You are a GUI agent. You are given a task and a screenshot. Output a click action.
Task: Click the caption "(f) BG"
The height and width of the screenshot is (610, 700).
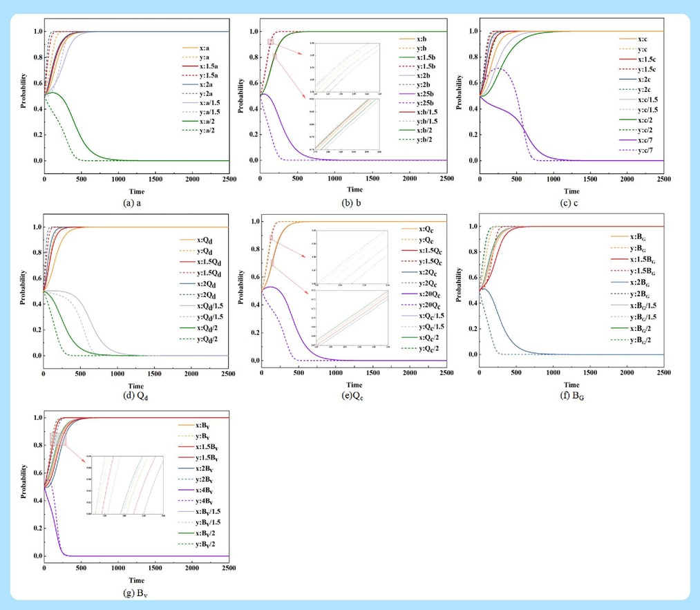coord(572,396)
